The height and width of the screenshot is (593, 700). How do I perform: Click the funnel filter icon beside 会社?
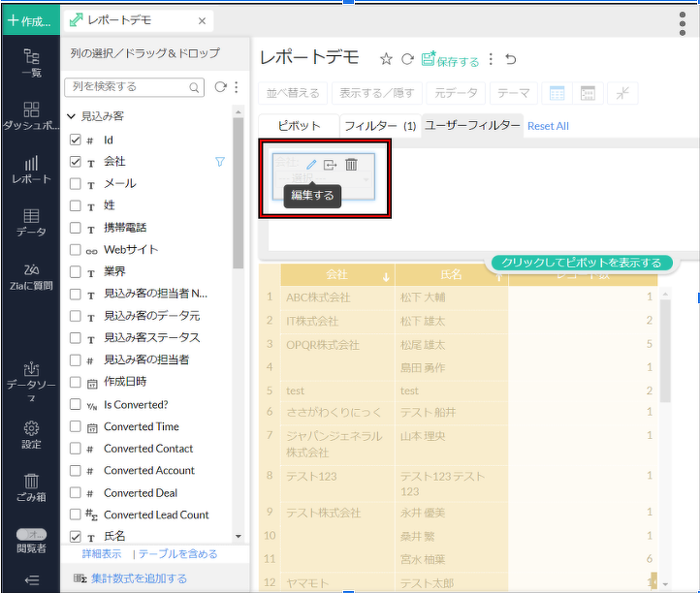[219, 162]
